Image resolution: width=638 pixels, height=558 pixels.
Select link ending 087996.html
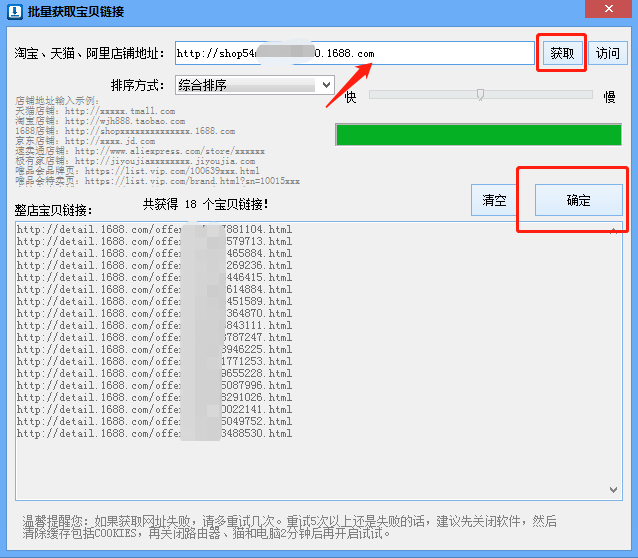154,385
